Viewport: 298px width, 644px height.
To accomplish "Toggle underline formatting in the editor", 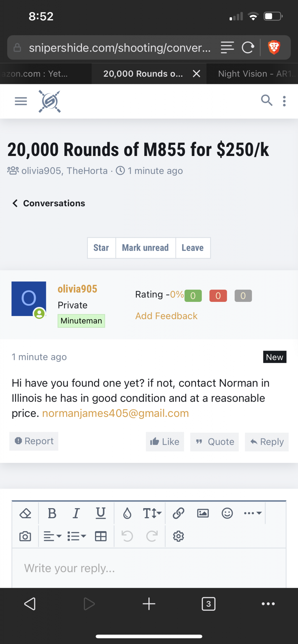I will click(x=101, y=513).
